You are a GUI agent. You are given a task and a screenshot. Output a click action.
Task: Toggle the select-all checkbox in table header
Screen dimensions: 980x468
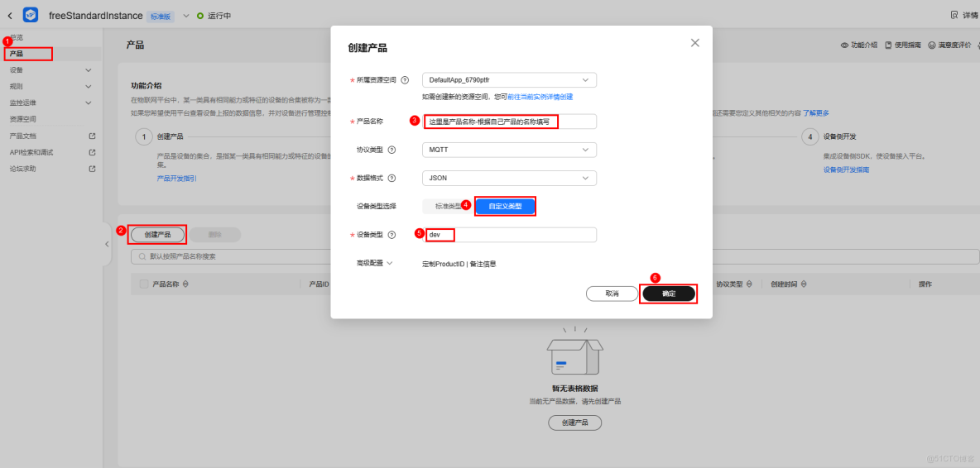[x=144, y=284]
